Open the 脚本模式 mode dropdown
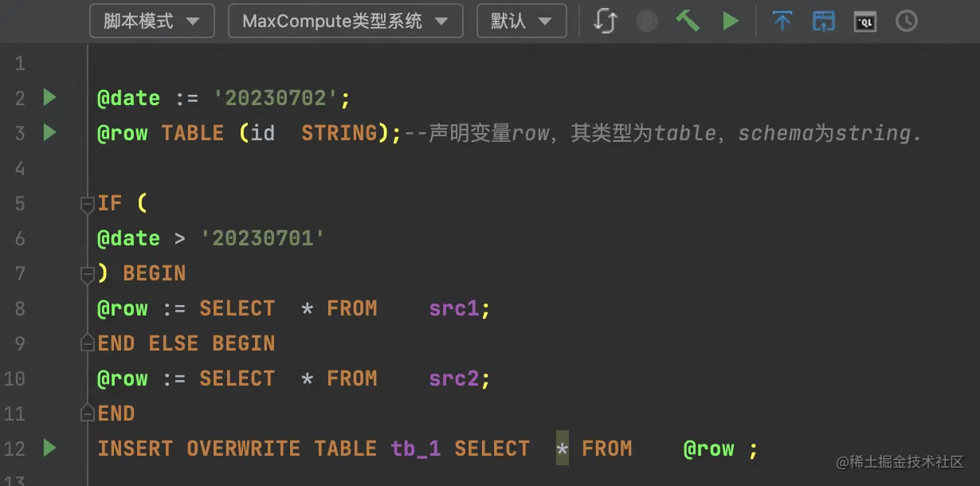 click(151, 21)
